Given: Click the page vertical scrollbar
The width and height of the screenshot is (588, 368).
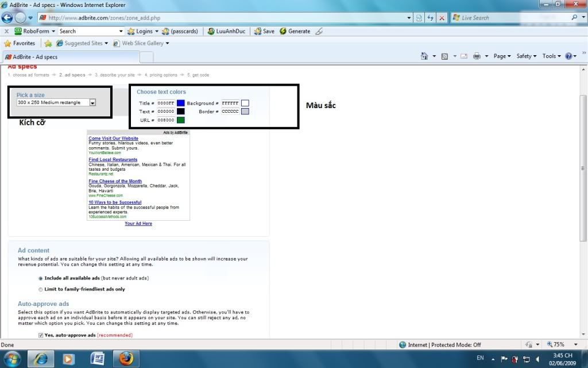Looking at the screenshot, I should click(x=583, y=168).
